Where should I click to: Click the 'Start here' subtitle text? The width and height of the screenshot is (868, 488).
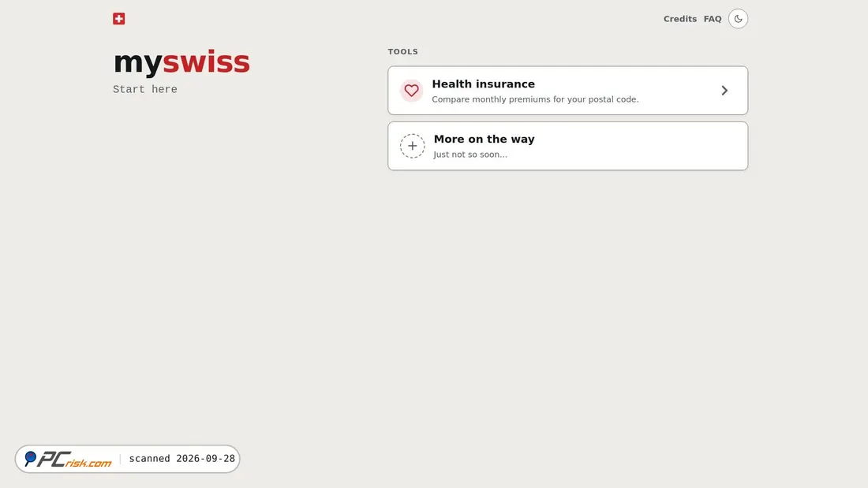pyautogui.click(x=145, y=90)
